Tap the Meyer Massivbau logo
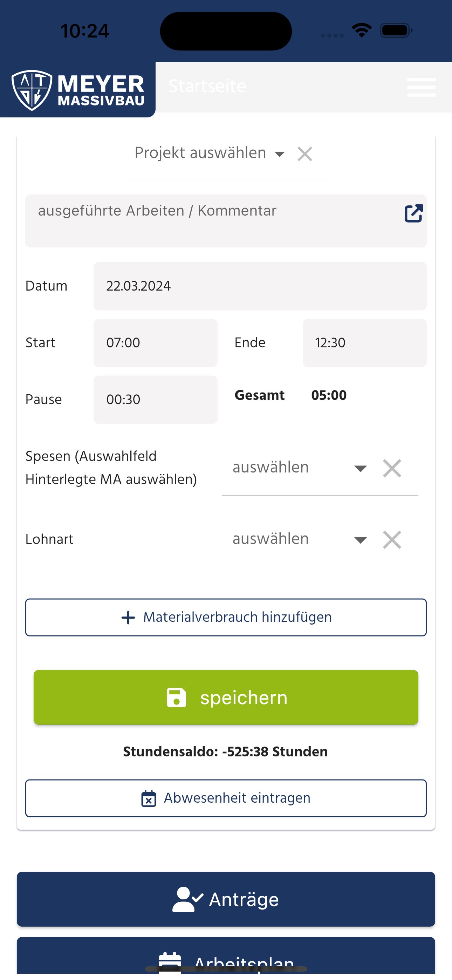Screen dimensions: 452x980 pyautogui.click(x=78, y=90)
